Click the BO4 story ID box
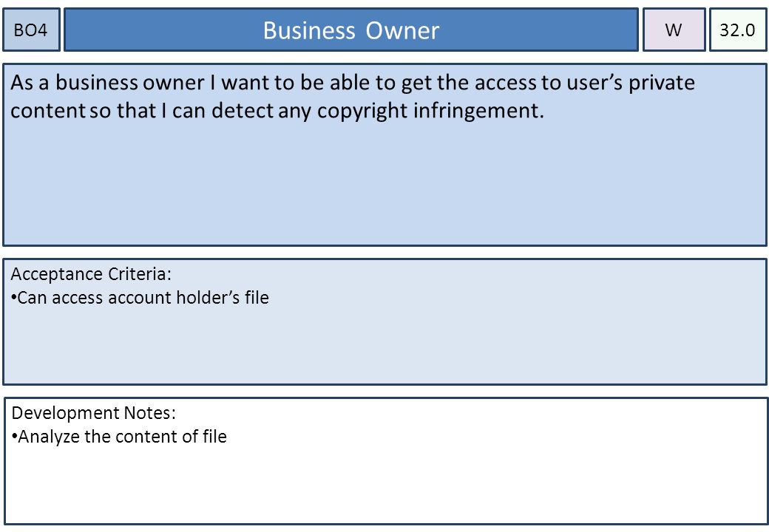This screenshot has height=532, width=769. 31,30
